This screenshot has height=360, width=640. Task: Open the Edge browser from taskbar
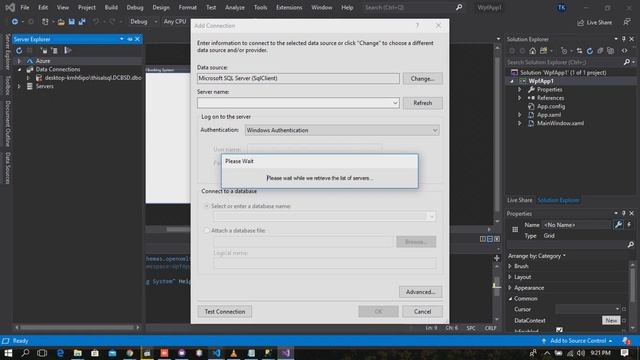(x=60, y=353)
